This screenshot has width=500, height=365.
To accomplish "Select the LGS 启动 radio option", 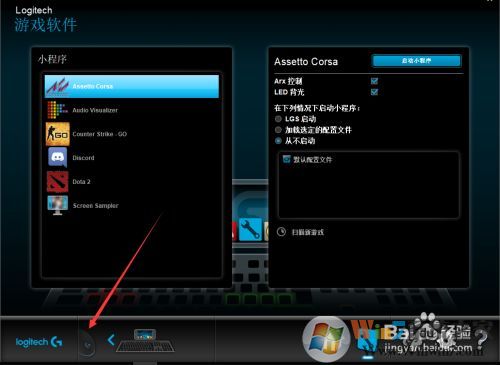I will point(278,119).
